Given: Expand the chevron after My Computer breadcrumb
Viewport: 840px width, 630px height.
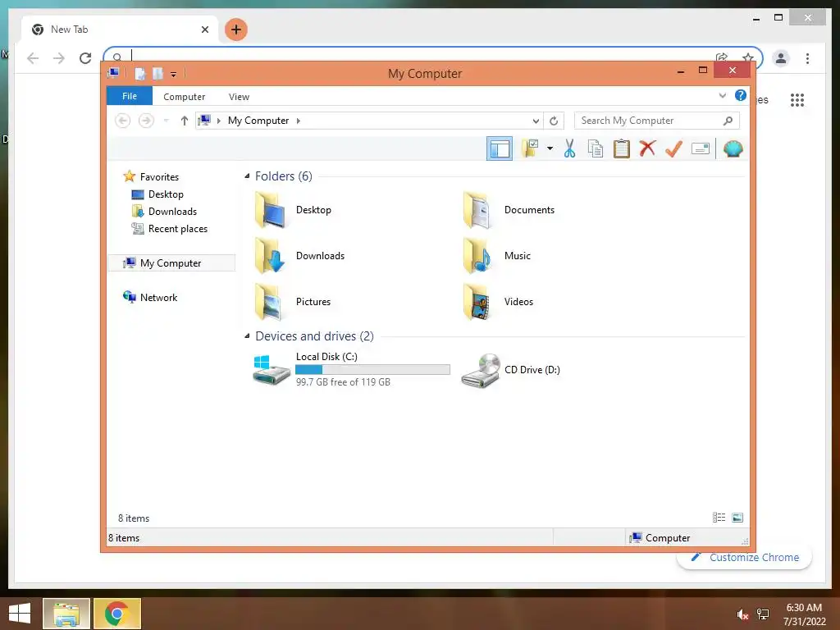Looking at the screenshot, I should (299, 121).
